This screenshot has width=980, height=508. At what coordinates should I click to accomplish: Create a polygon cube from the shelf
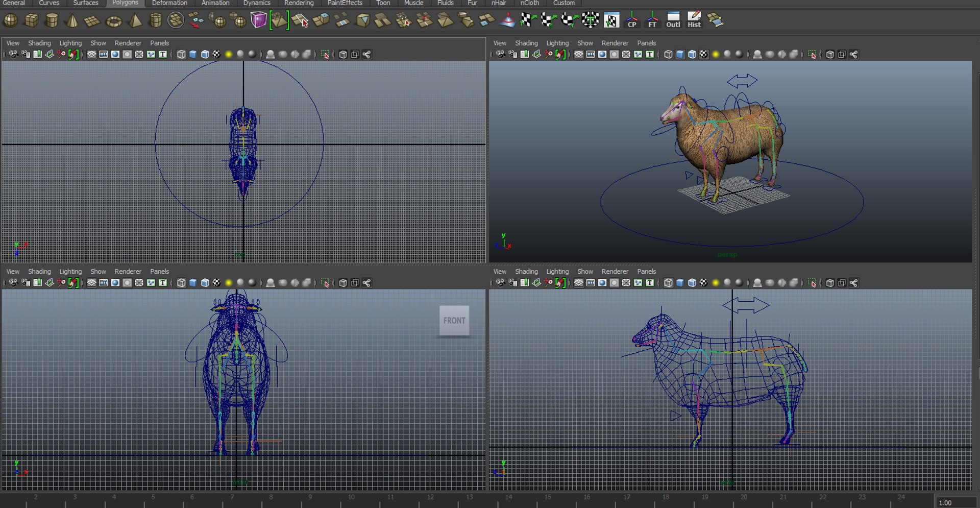(32, 21)
